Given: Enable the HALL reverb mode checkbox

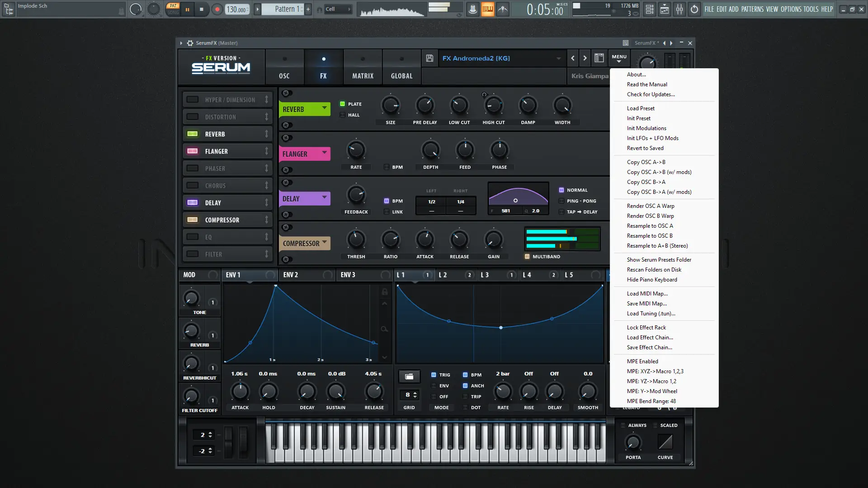Looking at the screenshot, I should [342, 115].
